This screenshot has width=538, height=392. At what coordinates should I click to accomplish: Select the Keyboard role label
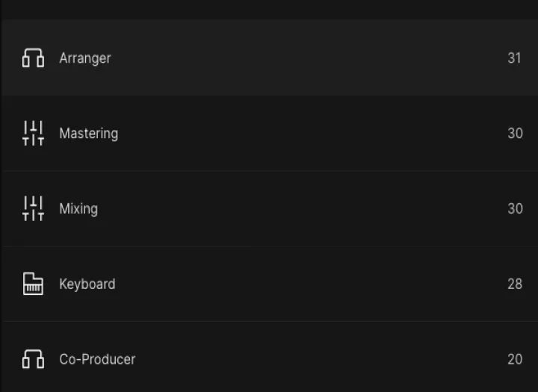coord(87,284)
